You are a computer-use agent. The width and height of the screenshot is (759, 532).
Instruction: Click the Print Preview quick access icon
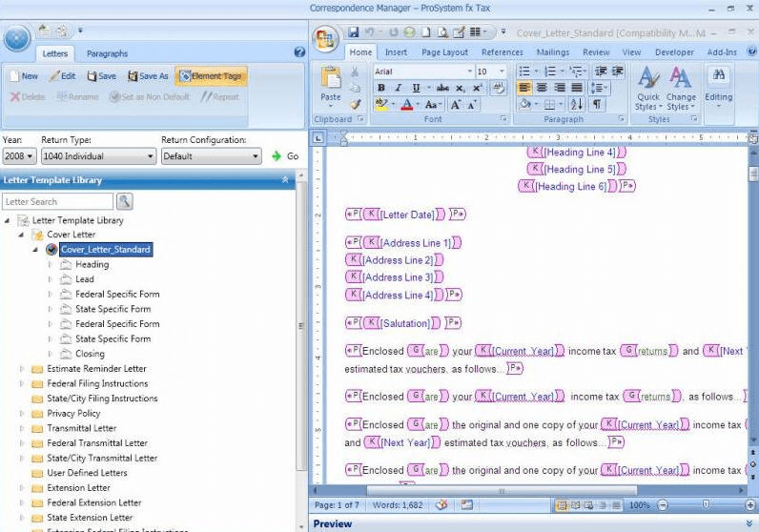tap(442, 32)
